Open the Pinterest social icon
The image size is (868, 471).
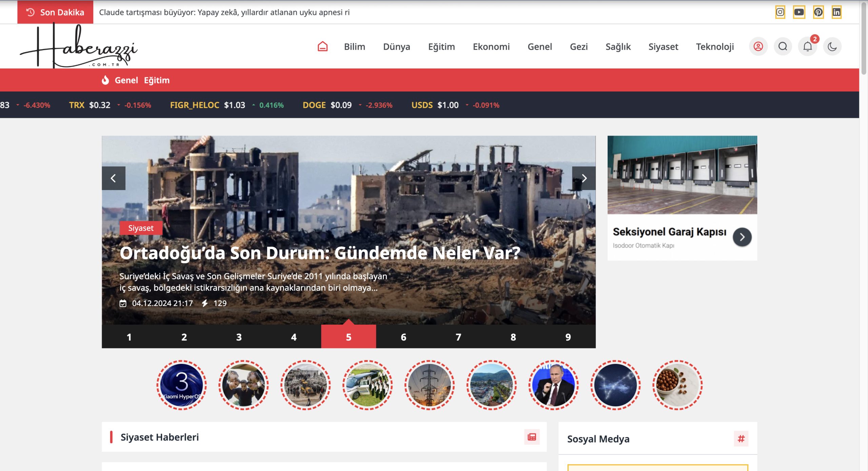pos(818,12)
